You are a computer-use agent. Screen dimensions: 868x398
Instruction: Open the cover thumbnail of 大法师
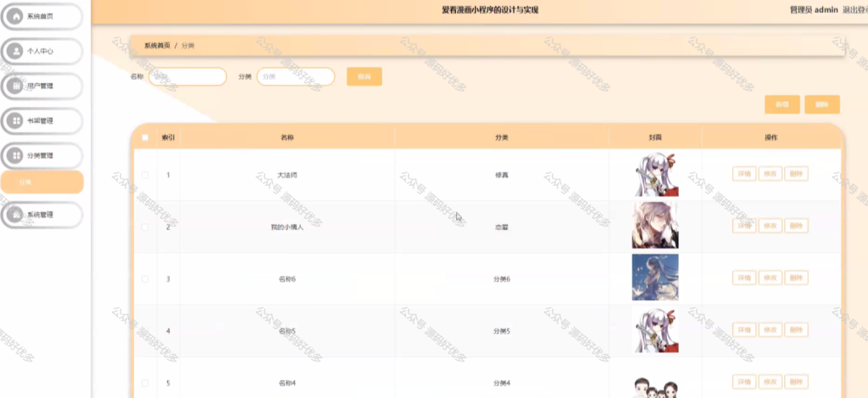coord(655,174)
